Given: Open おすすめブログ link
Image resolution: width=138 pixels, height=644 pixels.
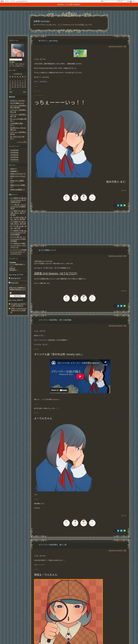Looking at the screenshot, I should tap(15, 278).
